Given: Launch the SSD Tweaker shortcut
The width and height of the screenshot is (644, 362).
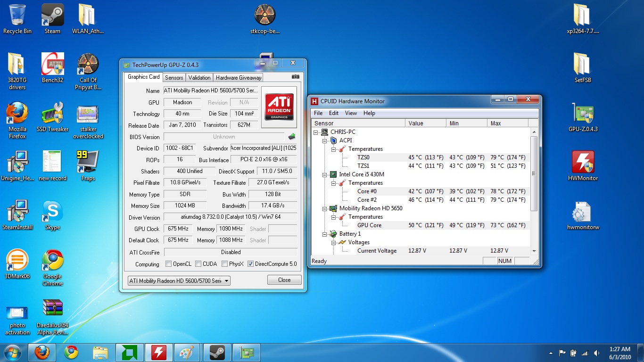Looking at the screenshot, I should (x=52, y=117).
